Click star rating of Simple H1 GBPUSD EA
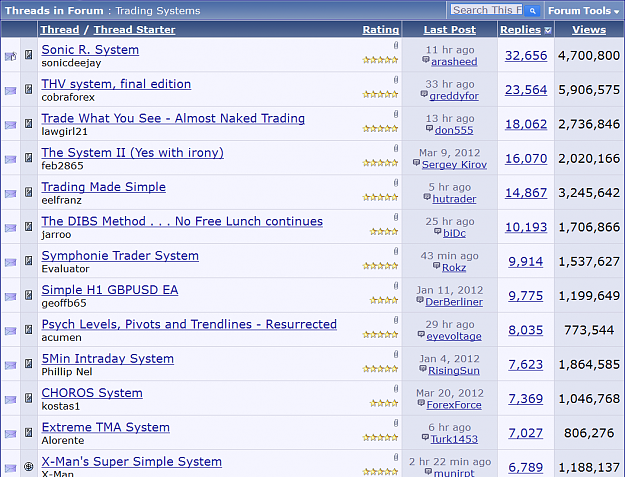The width and height of the screenshot is (625, 477). tap(384, 300)
